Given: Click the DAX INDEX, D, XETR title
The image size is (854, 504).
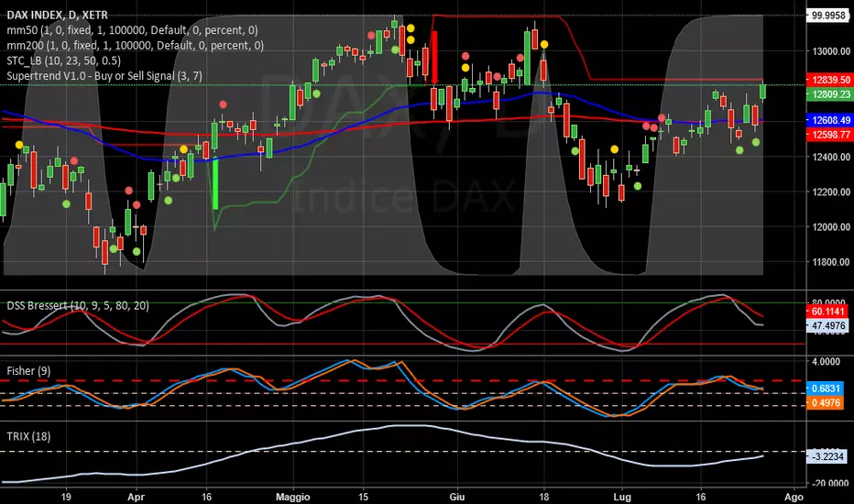Looking at the screenshot, I should [57, 16].
